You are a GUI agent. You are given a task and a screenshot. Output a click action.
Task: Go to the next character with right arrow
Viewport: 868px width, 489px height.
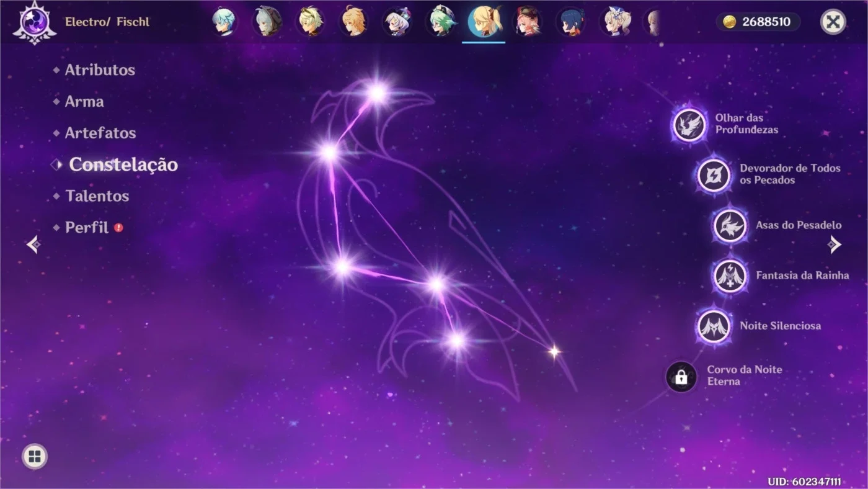click(x=835, y=244)
